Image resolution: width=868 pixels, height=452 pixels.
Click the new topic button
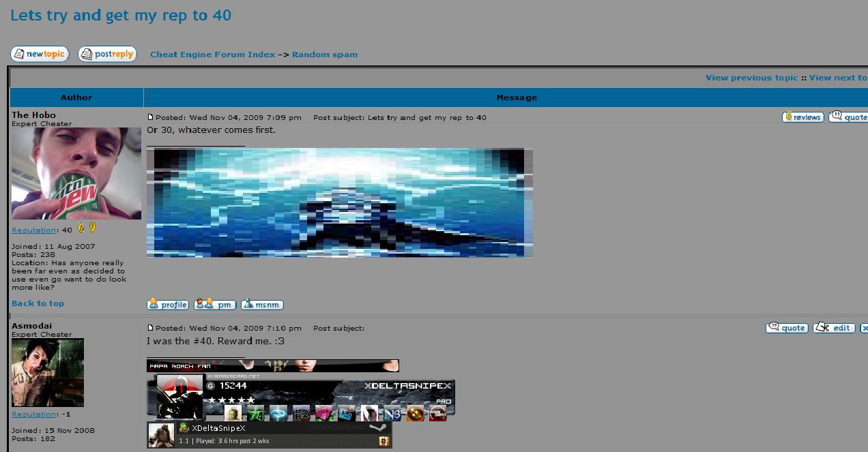click(x=40, y=54)
